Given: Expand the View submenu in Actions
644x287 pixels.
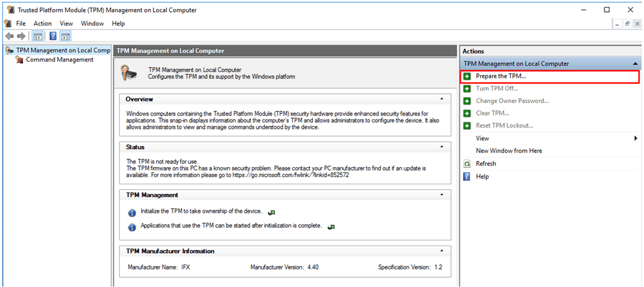Looking at the screenshot, I should [x=635, y=138].
